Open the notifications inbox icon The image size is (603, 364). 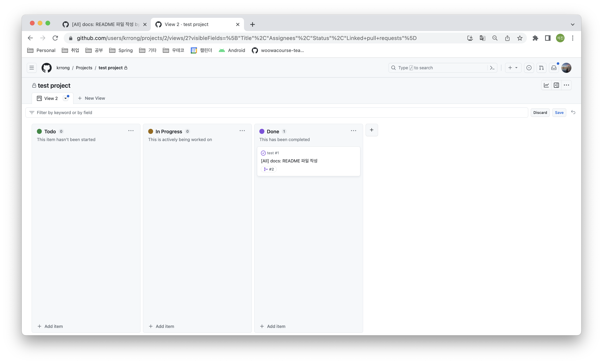(x=554, y=68)
